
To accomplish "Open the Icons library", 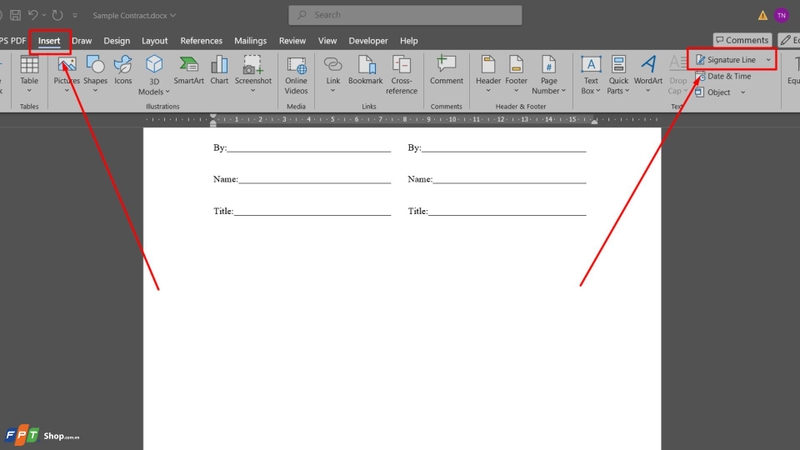I will click(123, 70).
